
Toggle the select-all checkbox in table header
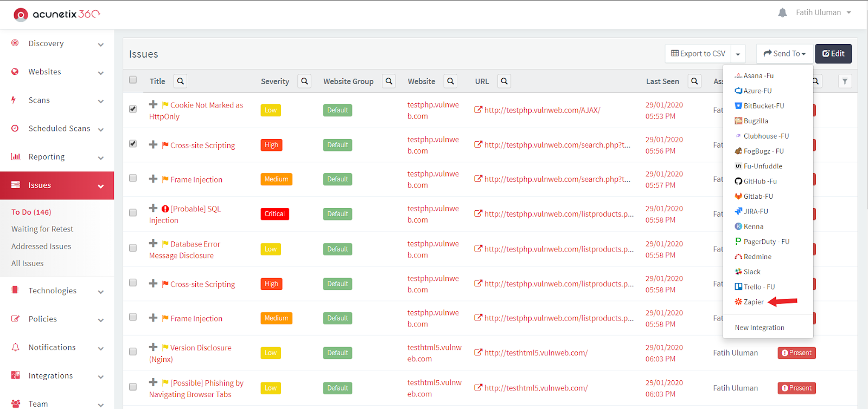[x=133, y=80]
